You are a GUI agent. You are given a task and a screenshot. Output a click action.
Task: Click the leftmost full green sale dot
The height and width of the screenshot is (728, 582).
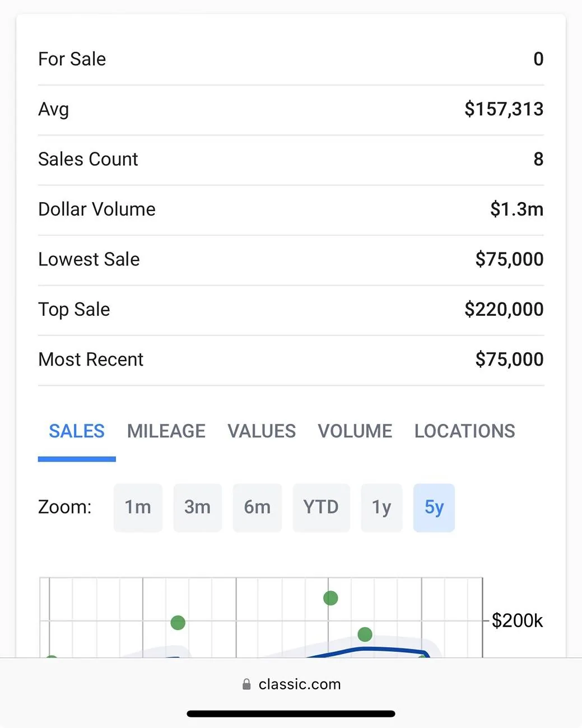coord(178,623)
